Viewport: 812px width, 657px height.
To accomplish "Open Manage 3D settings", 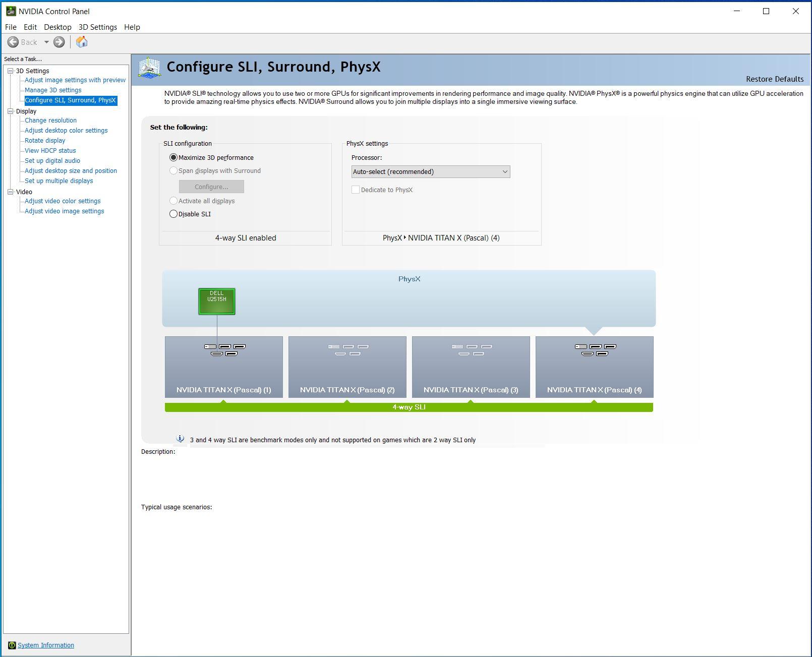I will point(53,90).
